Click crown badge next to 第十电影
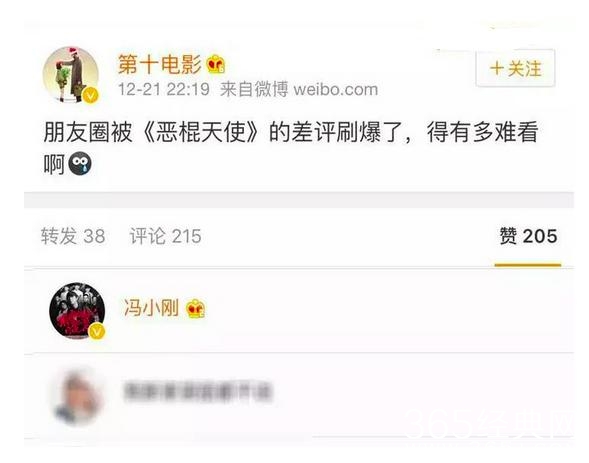 click(216, 64)
